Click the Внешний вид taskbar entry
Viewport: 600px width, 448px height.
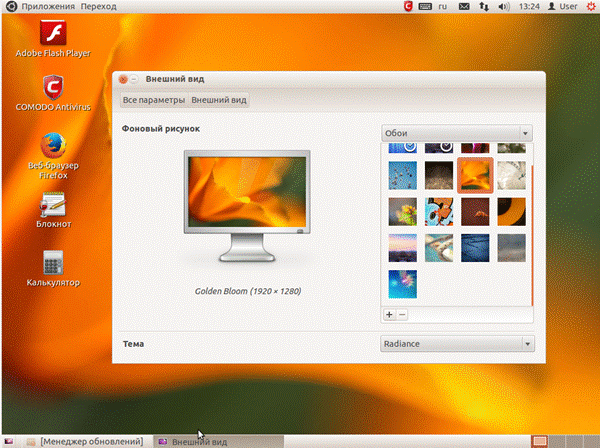(x=218, y=441)
